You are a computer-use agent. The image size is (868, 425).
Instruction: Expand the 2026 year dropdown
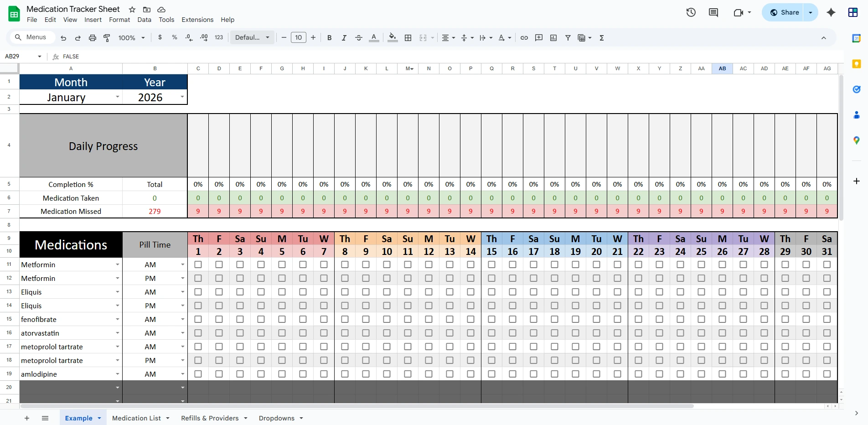point(182,97)
